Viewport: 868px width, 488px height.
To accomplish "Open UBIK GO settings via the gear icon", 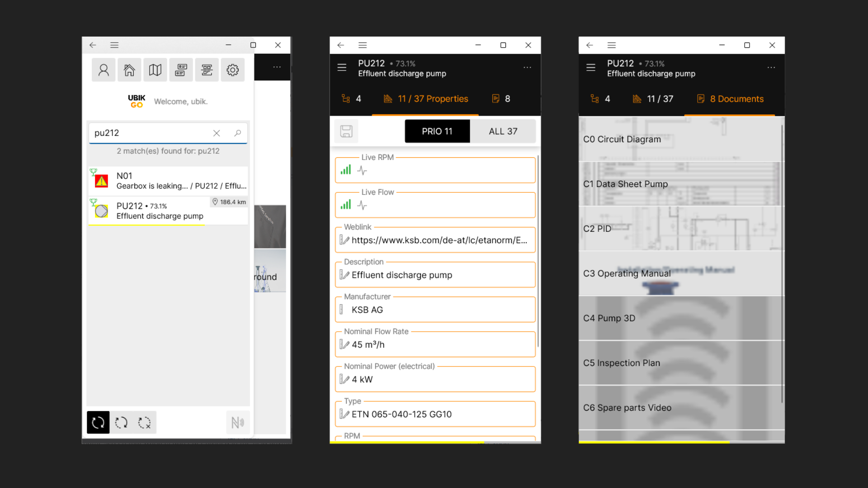I will [232, 70].
